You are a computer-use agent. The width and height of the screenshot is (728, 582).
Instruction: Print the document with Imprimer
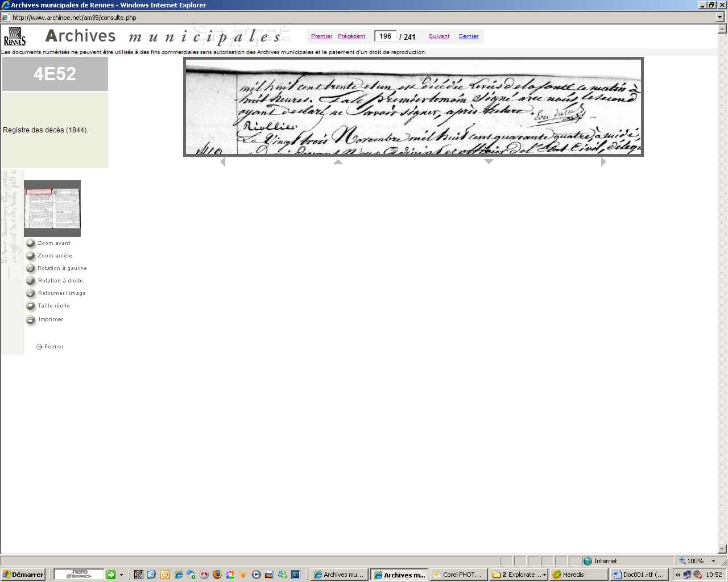pyautogui.click(x=31, y=319)
